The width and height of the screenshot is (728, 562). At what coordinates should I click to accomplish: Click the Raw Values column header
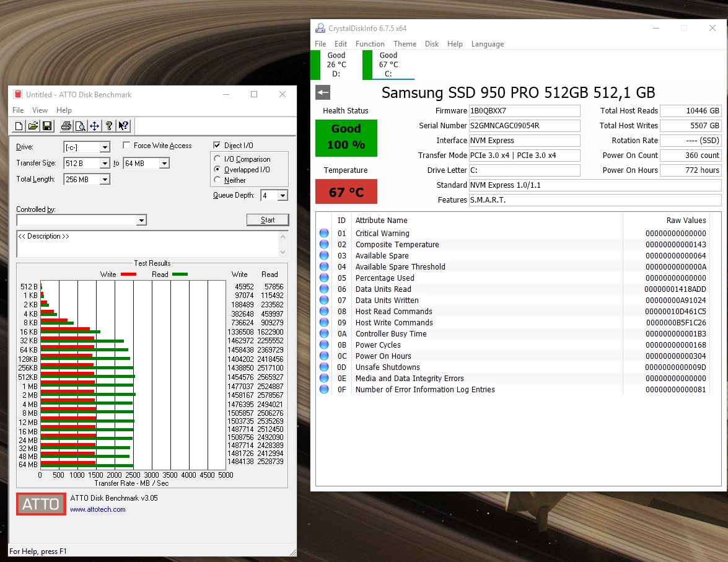click(686, 220)
